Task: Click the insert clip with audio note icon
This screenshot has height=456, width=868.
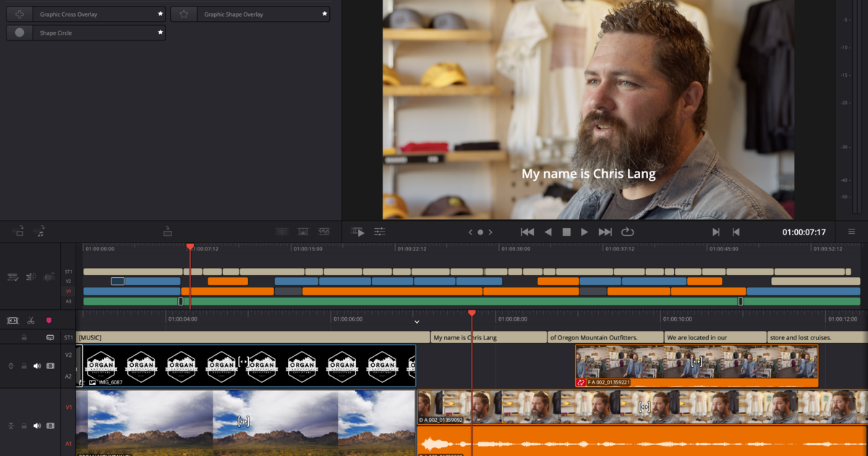Action: tap(41, 232)
